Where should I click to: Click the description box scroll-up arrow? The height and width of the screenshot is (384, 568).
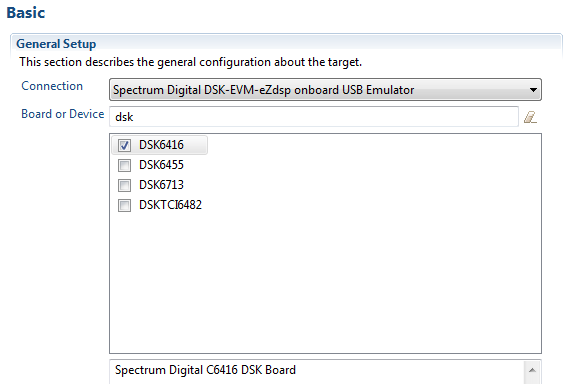532,370
